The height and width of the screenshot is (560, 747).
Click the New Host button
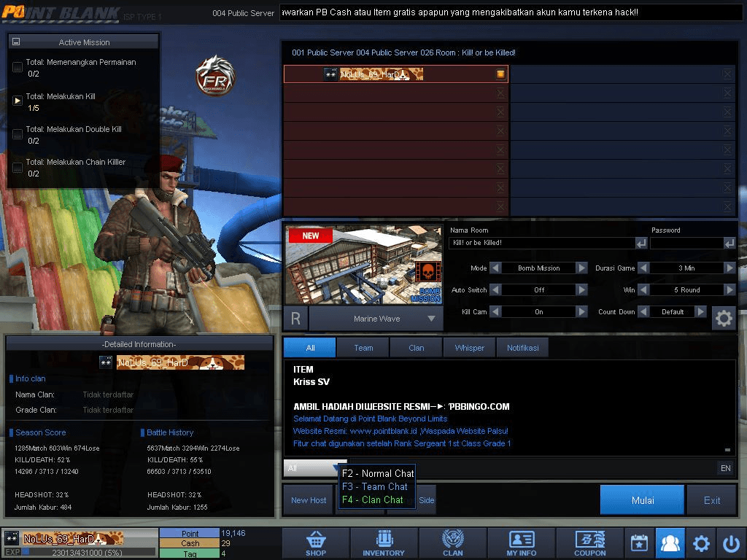click(309, 500)
